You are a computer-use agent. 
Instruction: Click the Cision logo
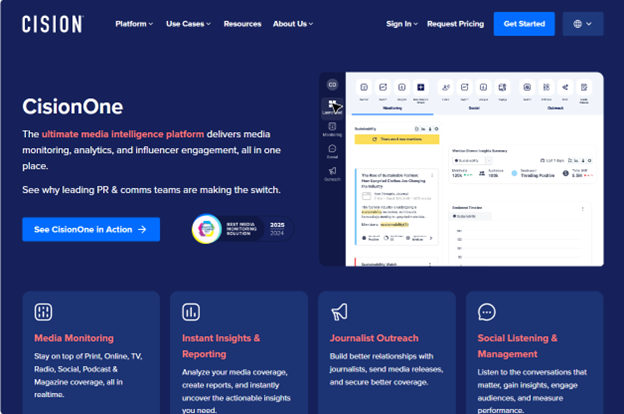53,24
